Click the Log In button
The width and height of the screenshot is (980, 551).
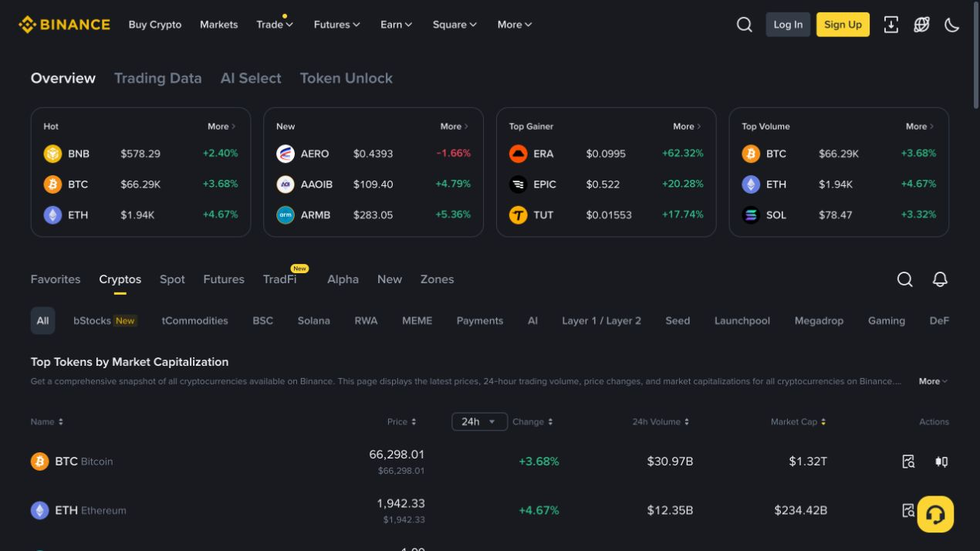click(788, 25)
